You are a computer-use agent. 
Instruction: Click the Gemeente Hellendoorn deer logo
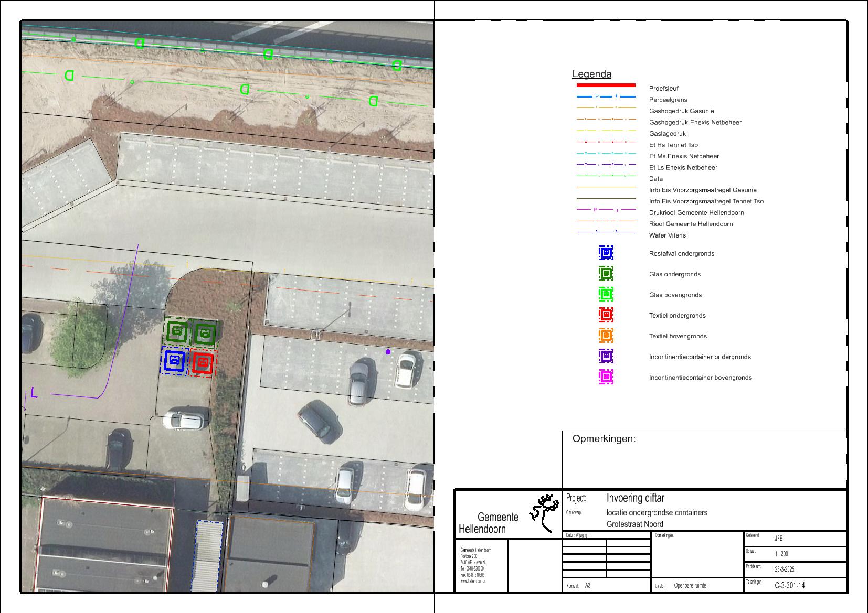pyautogui.click(x=544, y=512)
